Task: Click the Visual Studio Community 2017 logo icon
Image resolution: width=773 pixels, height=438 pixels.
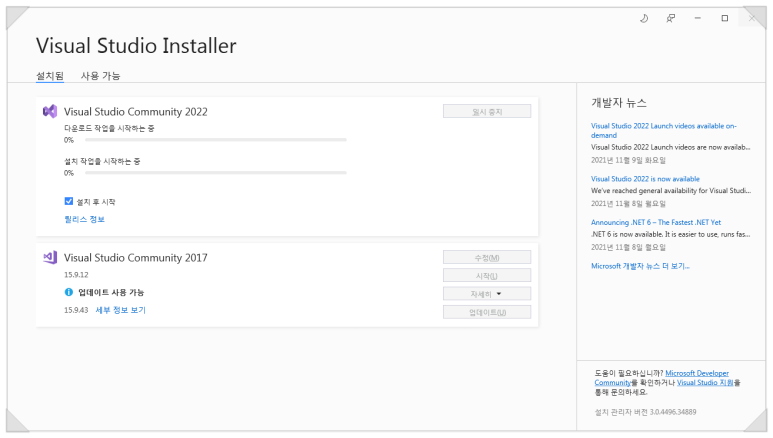Action: point(50,257)
